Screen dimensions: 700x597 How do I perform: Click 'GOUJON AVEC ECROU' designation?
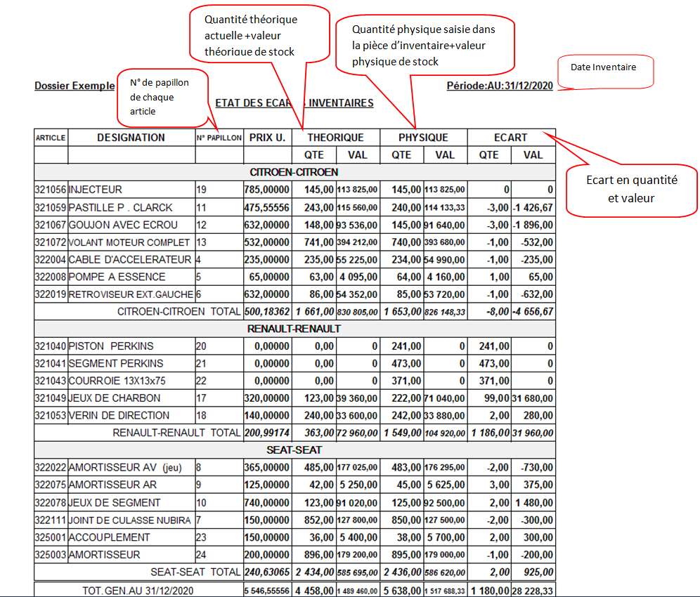tap(123, 225)
